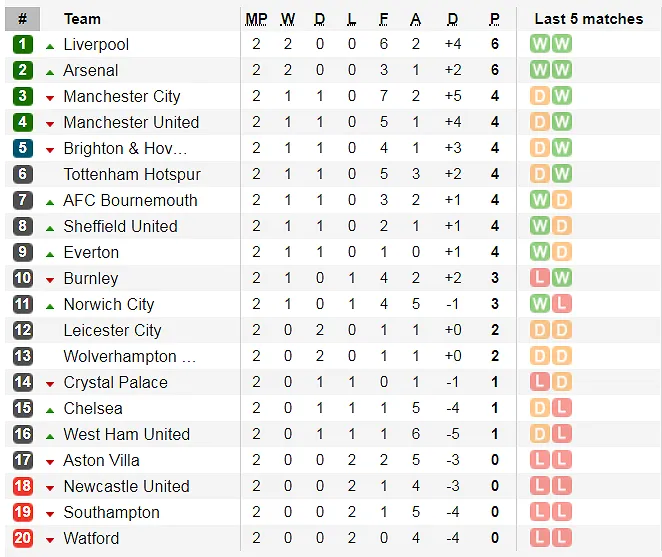The image size is (662, 557).
Task: Click Burnley's red L result badge
Action: tap(540, 278)
